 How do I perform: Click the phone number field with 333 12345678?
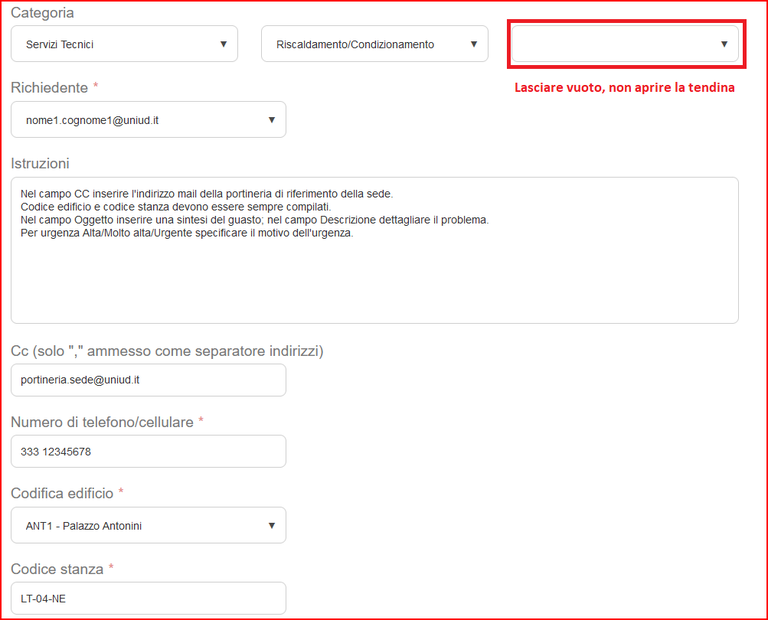[x=148, y=451]
